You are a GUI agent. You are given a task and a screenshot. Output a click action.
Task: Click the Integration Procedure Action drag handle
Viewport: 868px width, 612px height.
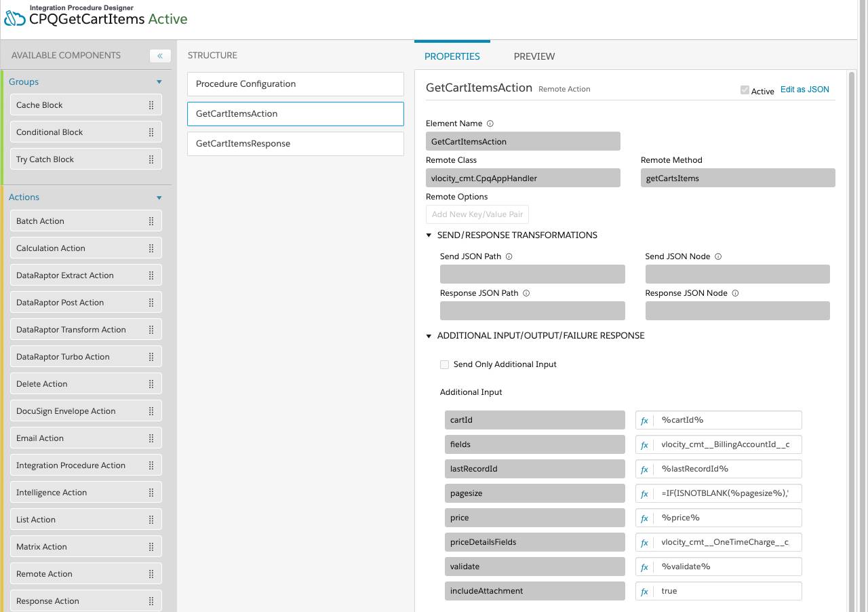(x=151, y=465)
